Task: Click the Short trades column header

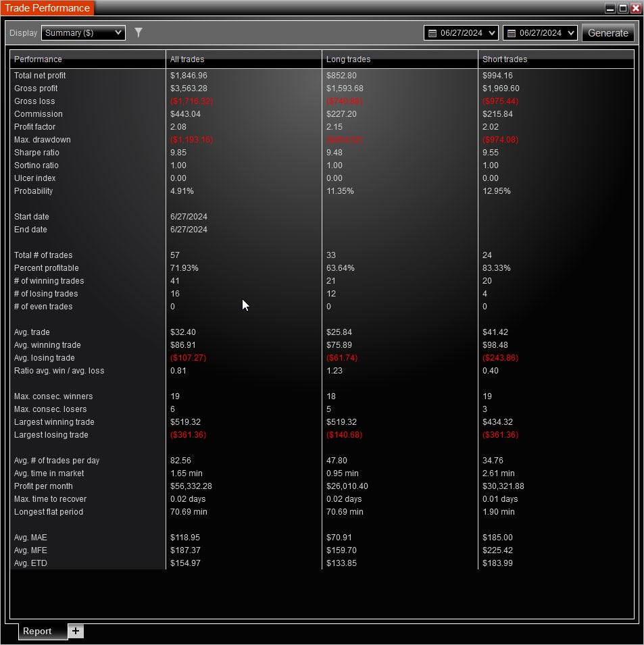Action: (x=500, y=59)
